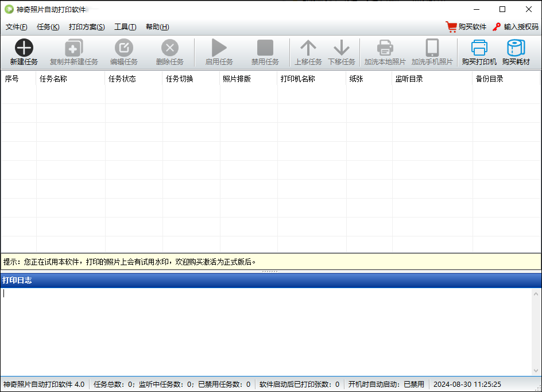Minimize the application window
The image size is (542, 392).
pos(477,9)
